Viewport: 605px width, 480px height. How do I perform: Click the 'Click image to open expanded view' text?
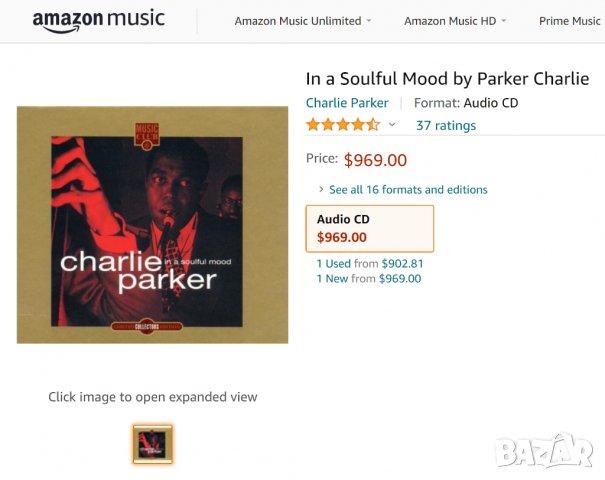tap(153, 397)
